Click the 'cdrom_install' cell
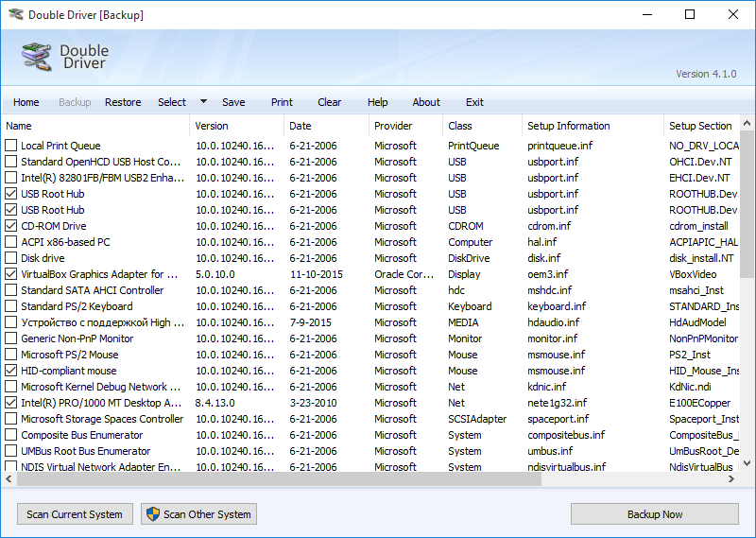 click(698, 225)
